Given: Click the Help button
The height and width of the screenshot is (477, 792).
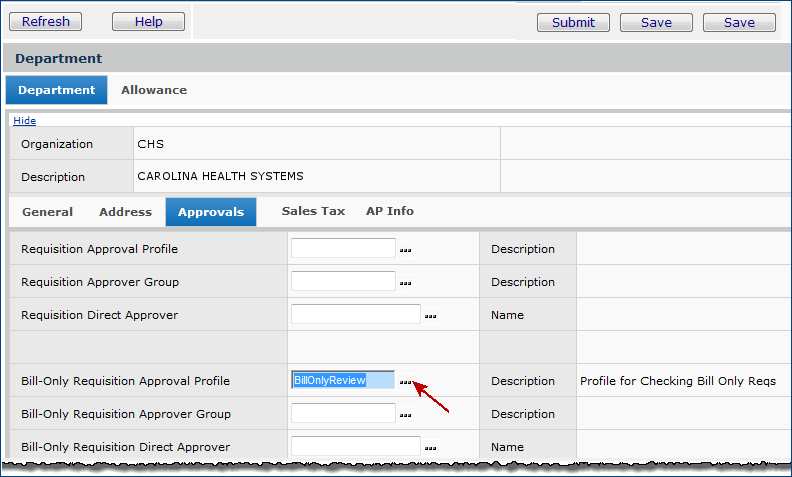Looking at the screenshot, I should [148, 22].
